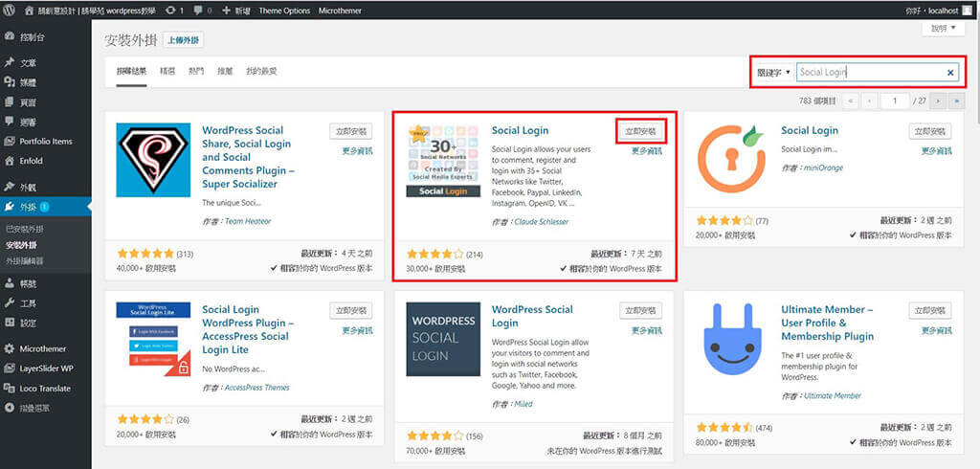
Task: Clear search with the X icon
Action: [950, 73]
